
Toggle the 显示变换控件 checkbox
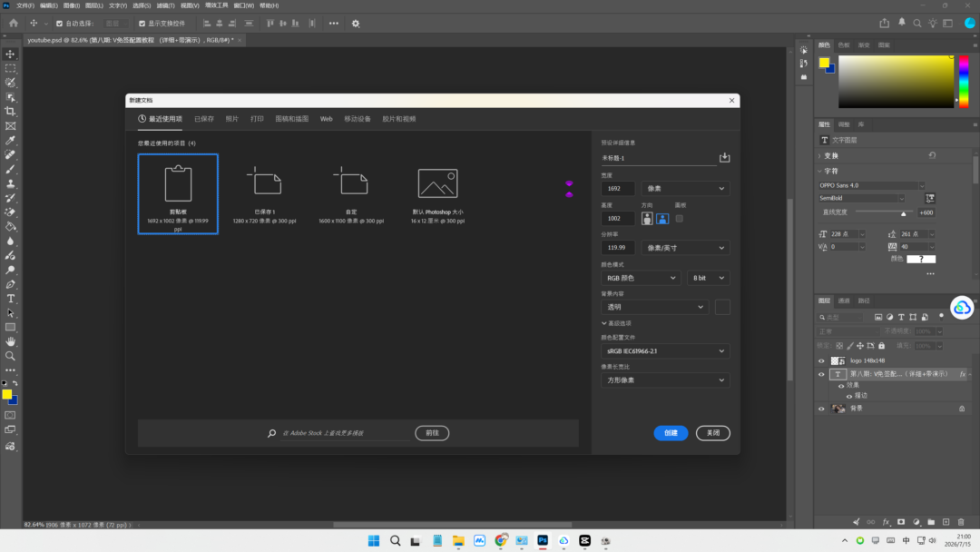coord(142,24)
